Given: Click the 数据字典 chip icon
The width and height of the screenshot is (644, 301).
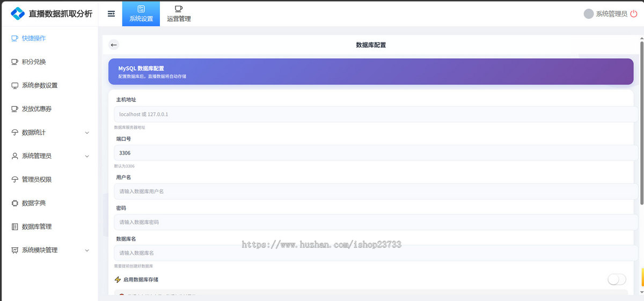Looking at the screenshot, I should pyautogui.click(x=14, y=203).
